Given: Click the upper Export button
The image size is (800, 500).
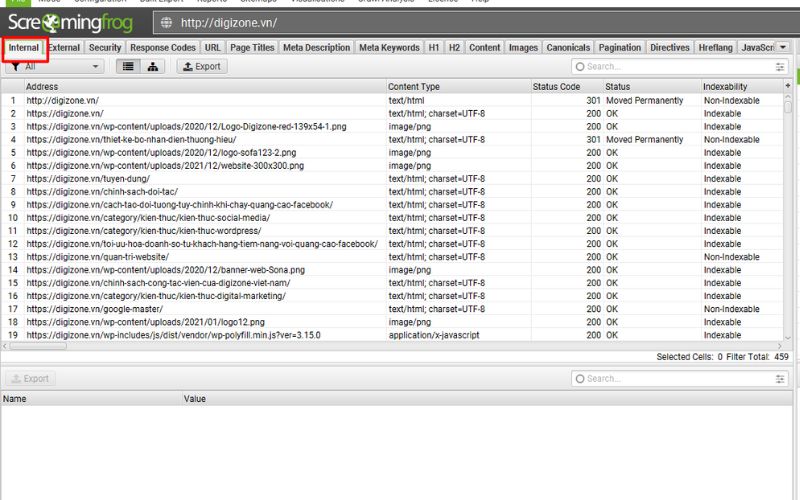Looking at the screenshot, I should tap(202, 66).
